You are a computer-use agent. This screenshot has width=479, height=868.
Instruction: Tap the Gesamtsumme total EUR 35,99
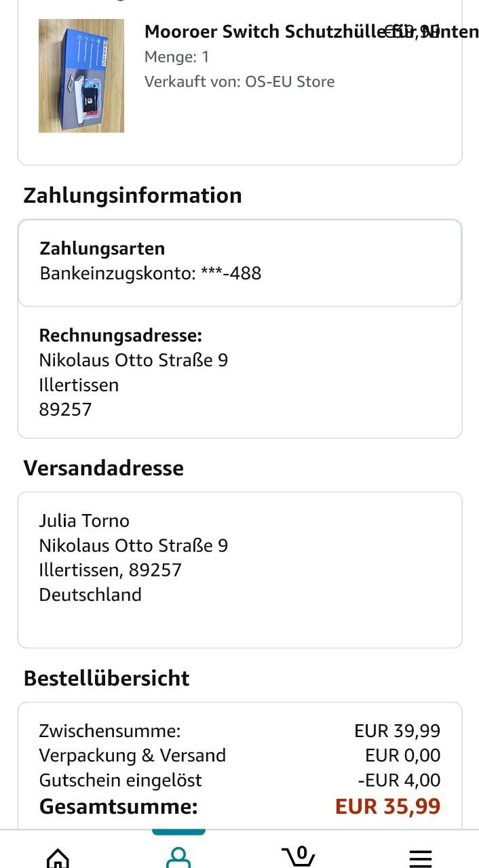tap(387, 807)
